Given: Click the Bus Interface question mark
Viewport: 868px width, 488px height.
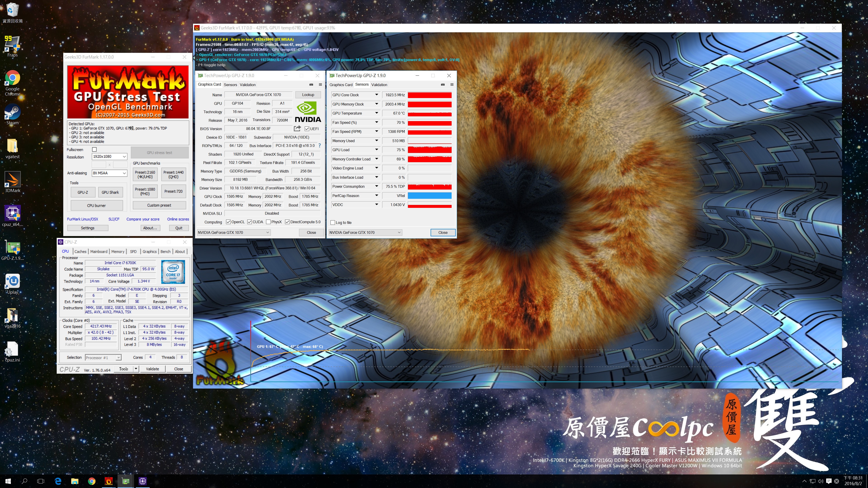Looking at the screenshot, I should pos(319,145).
